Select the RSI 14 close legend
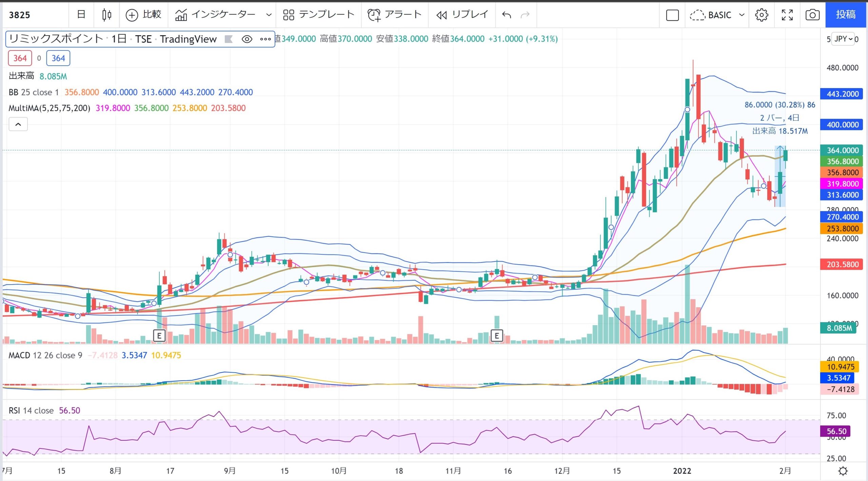 [31, 411]
